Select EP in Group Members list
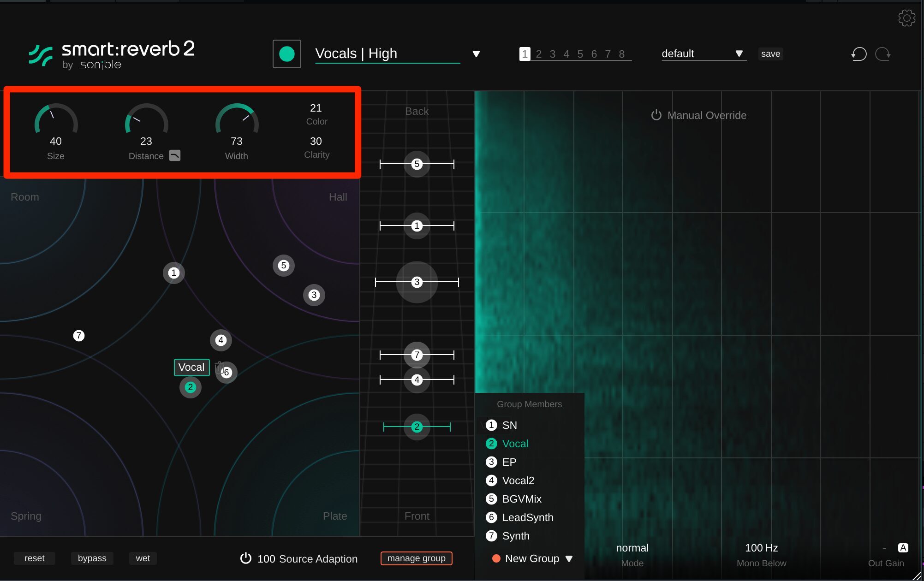 point(501,462)
